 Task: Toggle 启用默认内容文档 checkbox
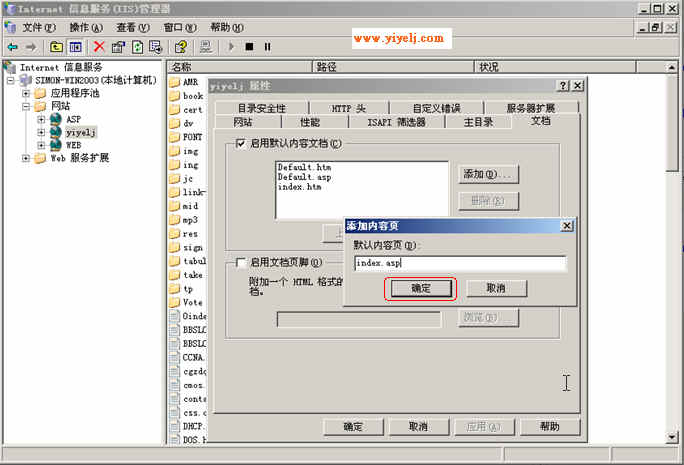click(240, 144)
